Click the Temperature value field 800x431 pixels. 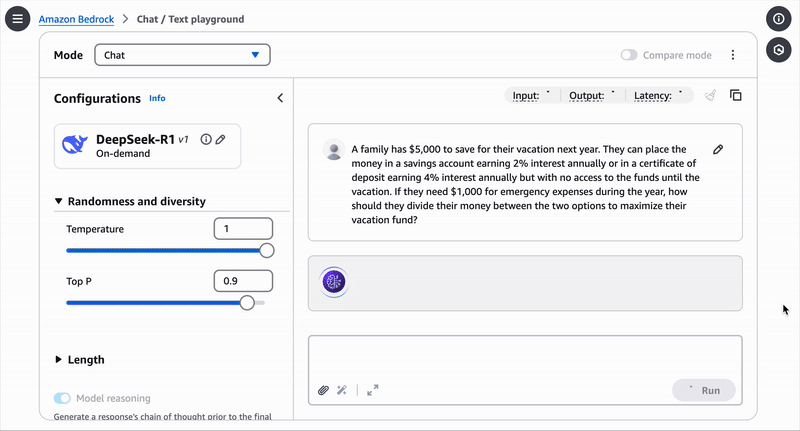[x=243, y=229]
